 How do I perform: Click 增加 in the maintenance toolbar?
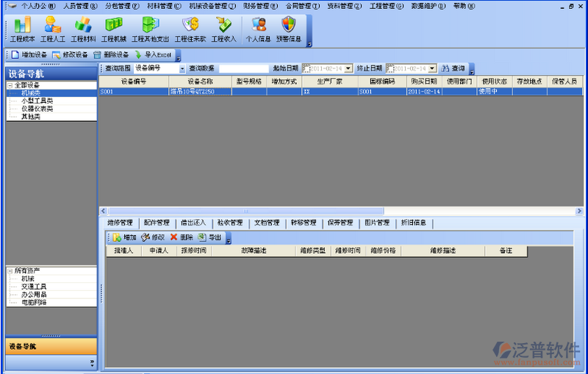click(x=124, y=237)
